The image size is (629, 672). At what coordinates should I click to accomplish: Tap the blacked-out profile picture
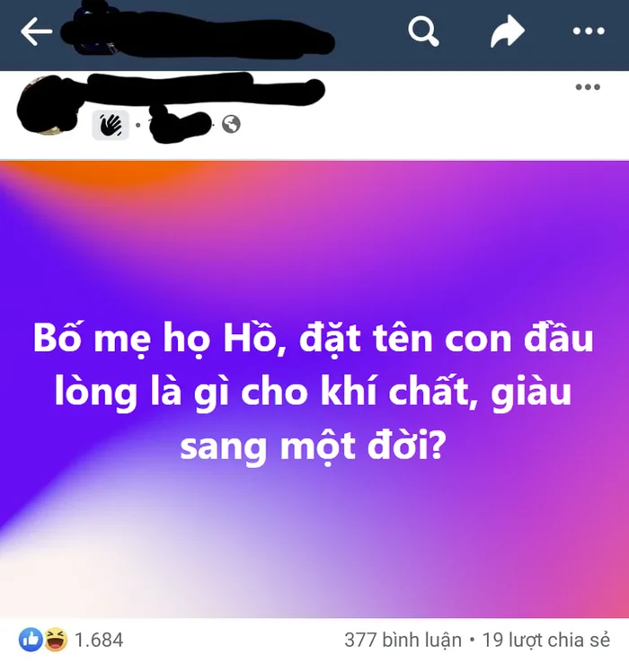(47, 105)
